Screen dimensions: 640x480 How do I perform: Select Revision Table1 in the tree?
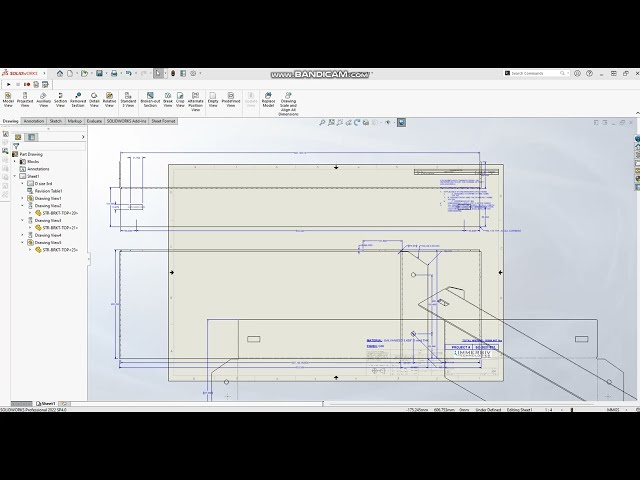(x=48, y=191)
